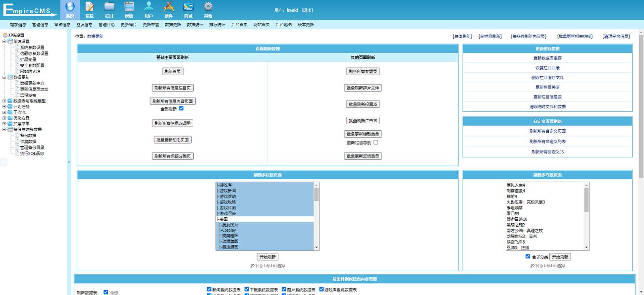Open 管理信息 in the submenu bar
The width and height of the screenshot is (644, 295).
coord(40,24)
